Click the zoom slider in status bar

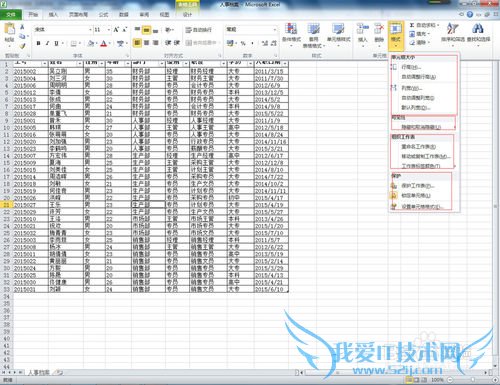(x=473, y=380)
